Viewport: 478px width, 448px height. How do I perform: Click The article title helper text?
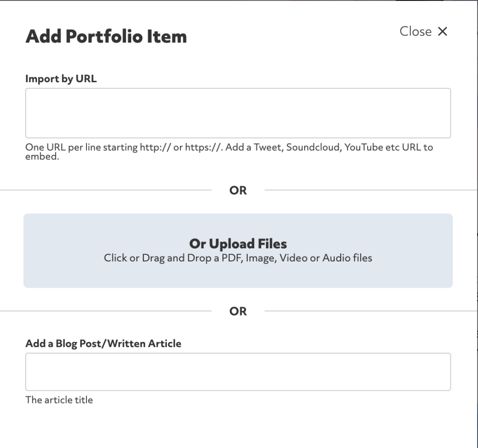[59, 400]
